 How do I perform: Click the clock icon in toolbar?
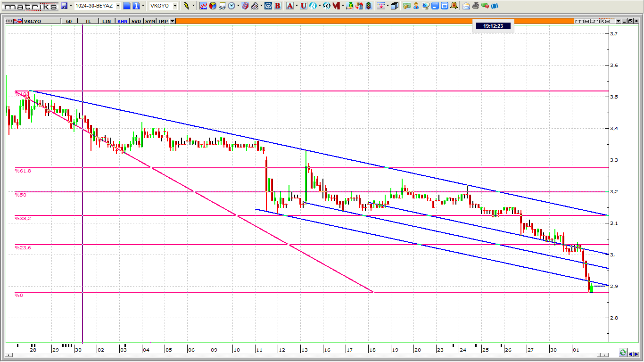pos(231,6)
